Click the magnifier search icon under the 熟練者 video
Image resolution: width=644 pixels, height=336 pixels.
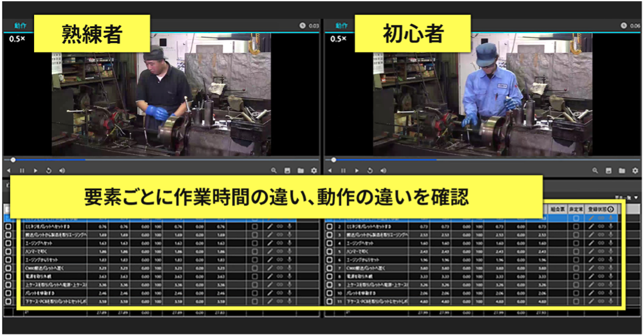(273, 170)
